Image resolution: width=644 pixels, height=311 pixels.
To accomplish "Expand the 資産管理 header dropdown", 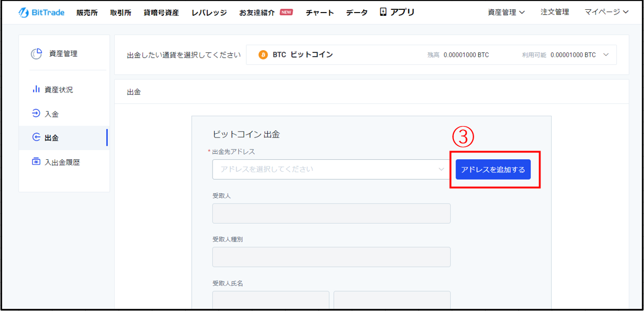I will pyautogui.click(x=506, y=13).
